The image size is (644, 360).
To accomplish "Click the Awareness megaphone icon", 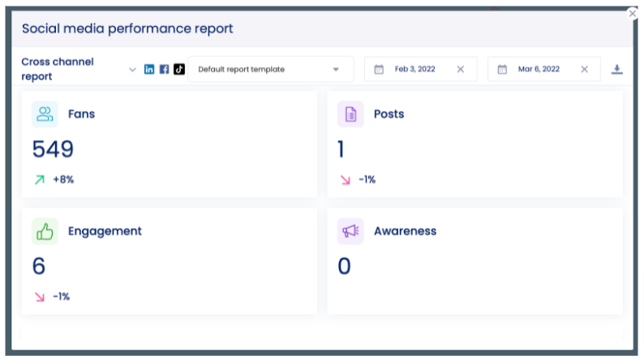I will tap(350, 231).
